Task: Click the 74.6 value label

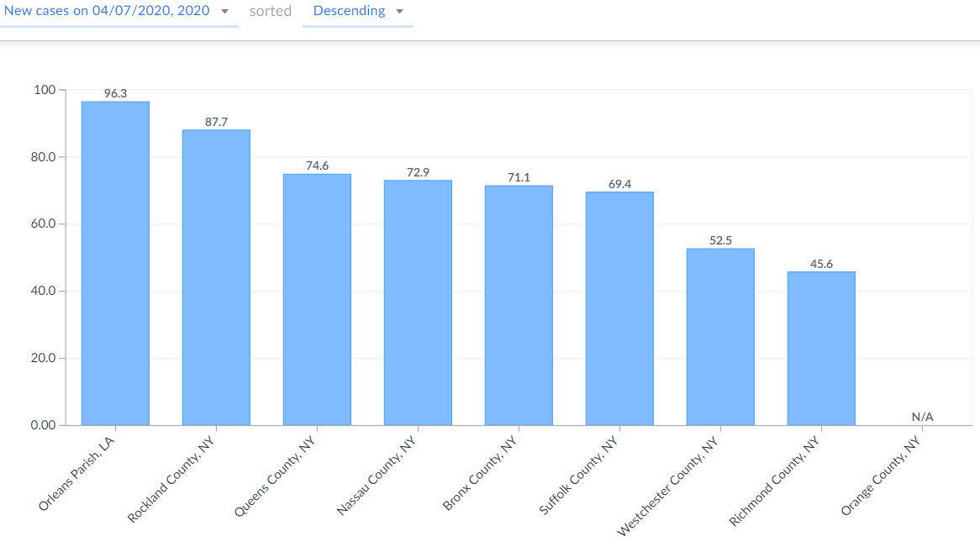Action: coord(317,166)
